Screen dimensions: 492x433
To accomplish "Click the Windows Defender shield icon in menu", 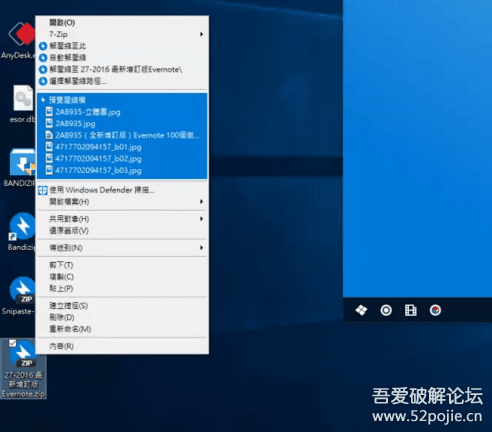I will point(43,190).
